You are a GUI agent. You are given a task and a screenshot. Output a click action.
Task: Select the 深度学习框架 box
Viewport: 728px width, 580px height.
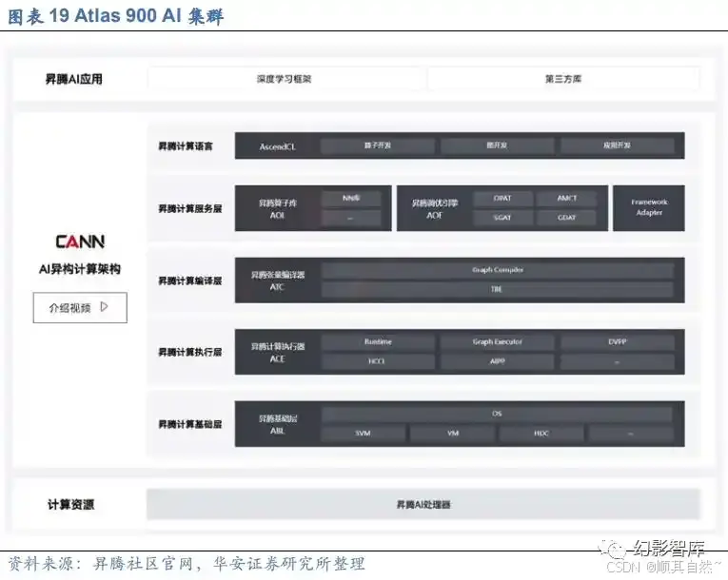tap(285, 79)
